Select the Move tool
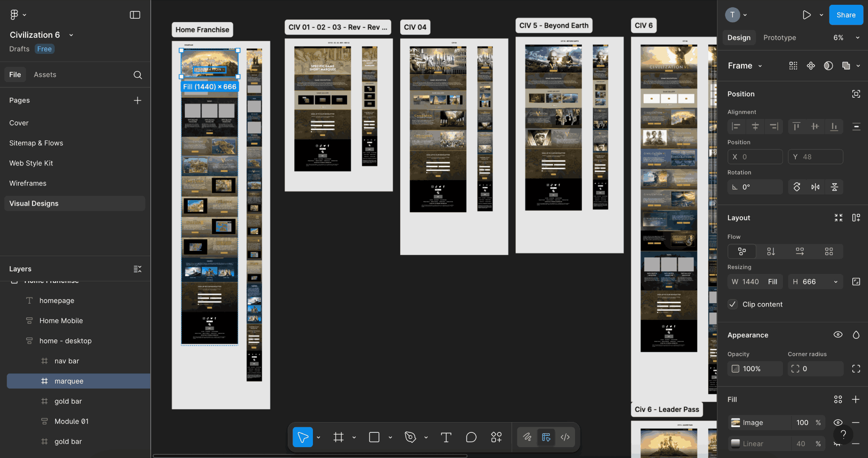 tap(303, 437)
